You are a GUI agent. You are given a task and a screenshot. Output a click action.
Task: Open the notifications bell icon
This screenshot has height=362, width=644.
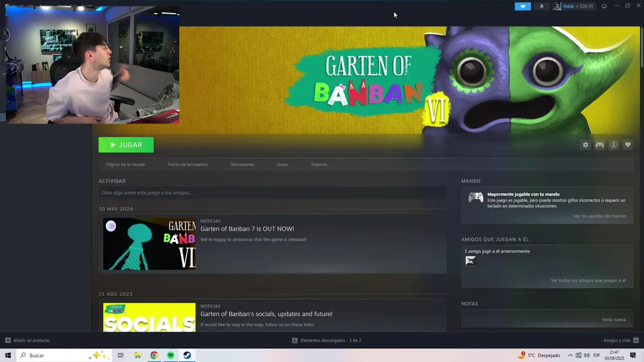pyautogui.click(x=541, y=6)
